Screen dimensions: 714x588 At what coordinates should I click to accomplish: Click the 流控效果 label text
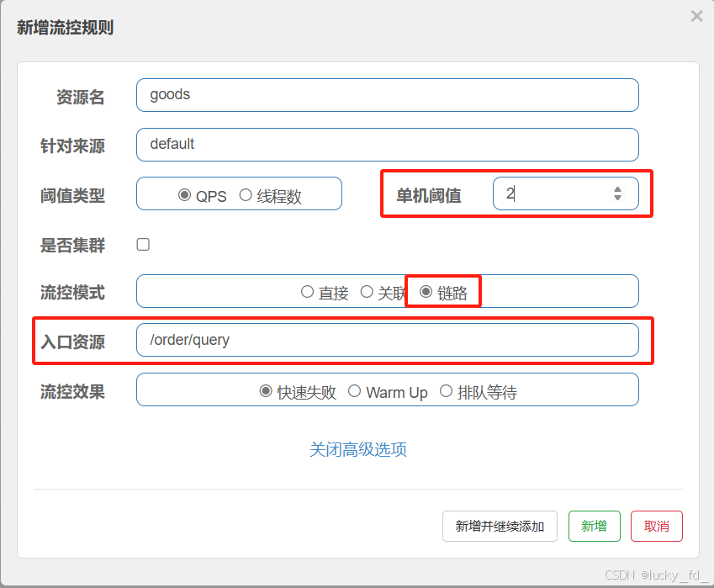(72, 392)
